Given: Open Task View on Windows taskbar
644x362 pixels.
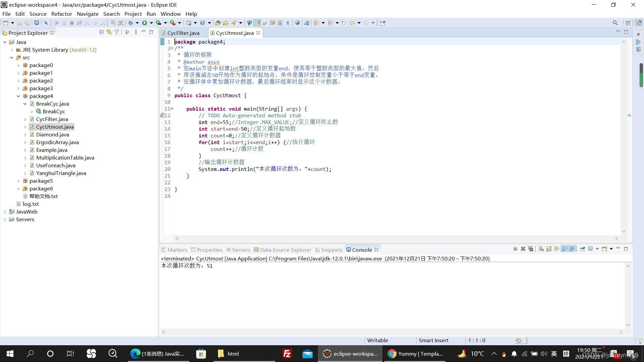Looking at the screenshot, I should coord(70,354).
